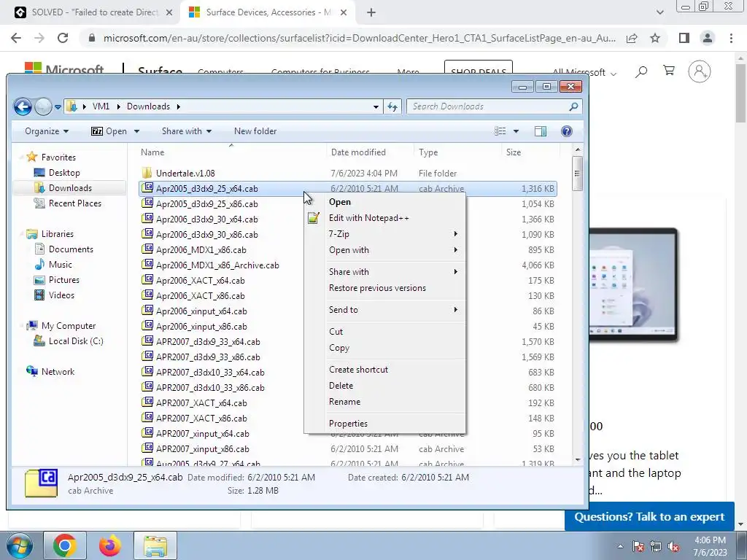Open the recent pages dropdown arrow
747x560 pixels.
[x=58, y=107]
